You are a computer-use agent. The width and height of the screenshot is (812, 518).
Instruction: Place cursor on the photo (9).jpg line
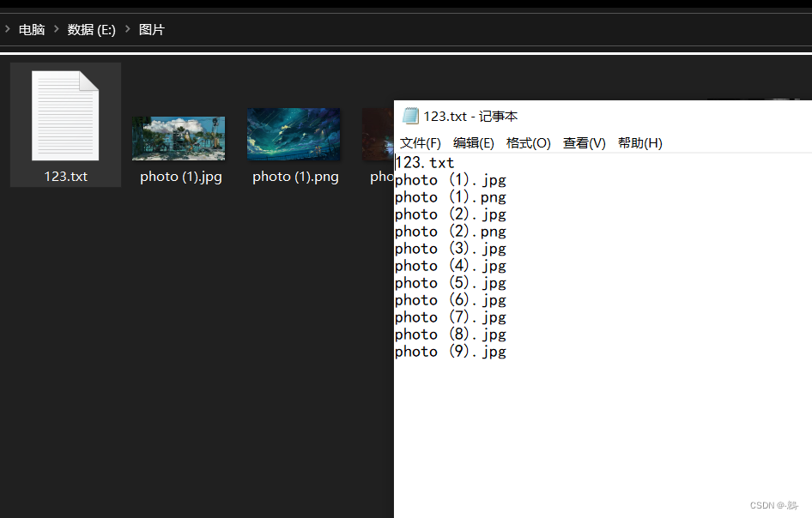[451, 352]
